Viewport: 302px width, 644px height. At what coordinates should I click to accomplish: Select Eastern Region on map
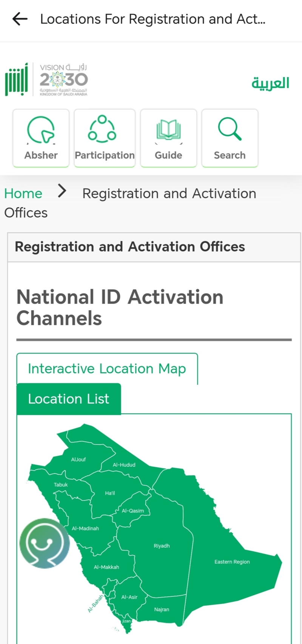click(232, 562)
